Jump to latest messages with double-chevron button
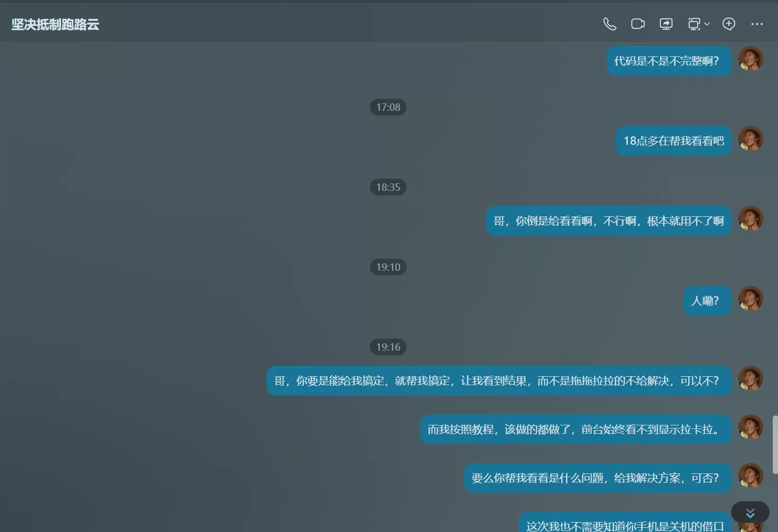 point(750,513)
